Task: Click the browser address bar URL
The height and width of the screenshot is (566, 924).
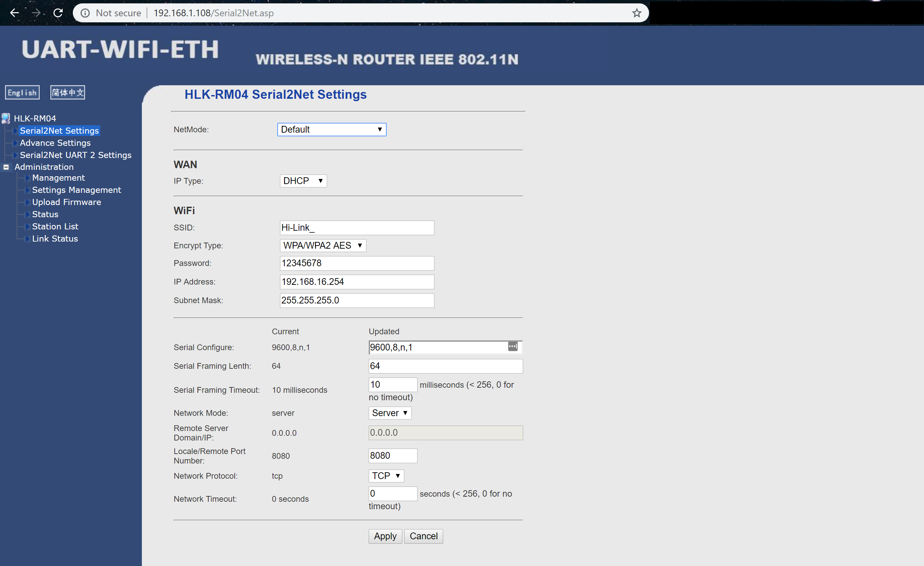Action: tap(214, 13)
